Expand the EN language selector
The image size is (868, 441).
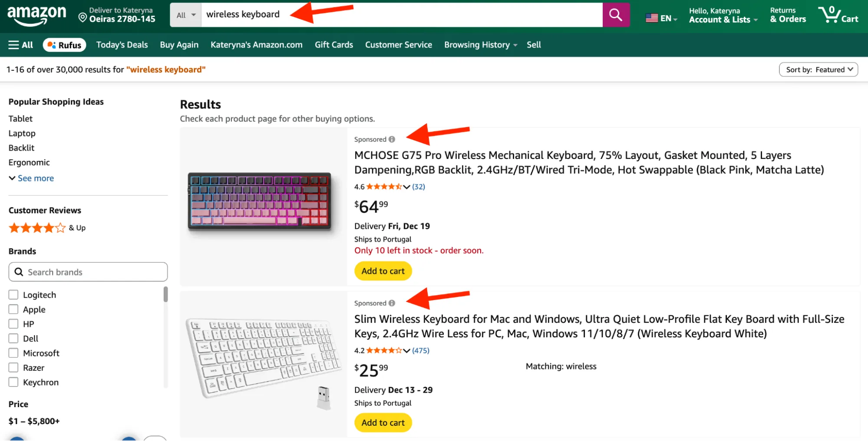[662, 18]
